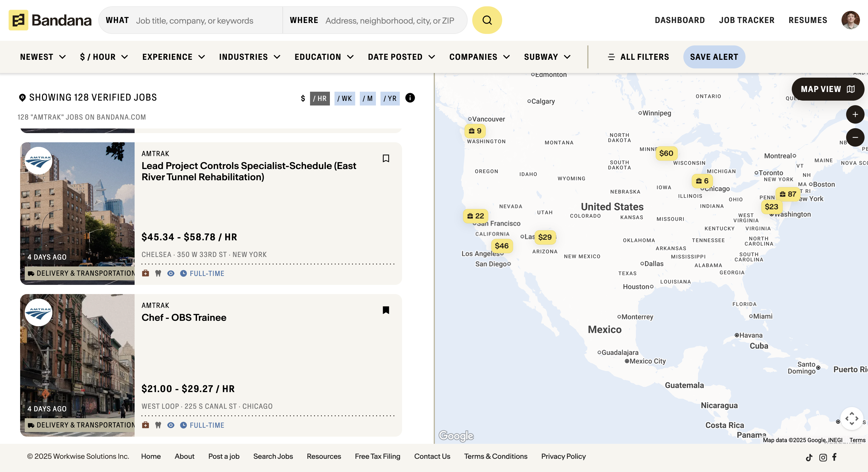Open the TikTok link in footer

tap(809, 457)
